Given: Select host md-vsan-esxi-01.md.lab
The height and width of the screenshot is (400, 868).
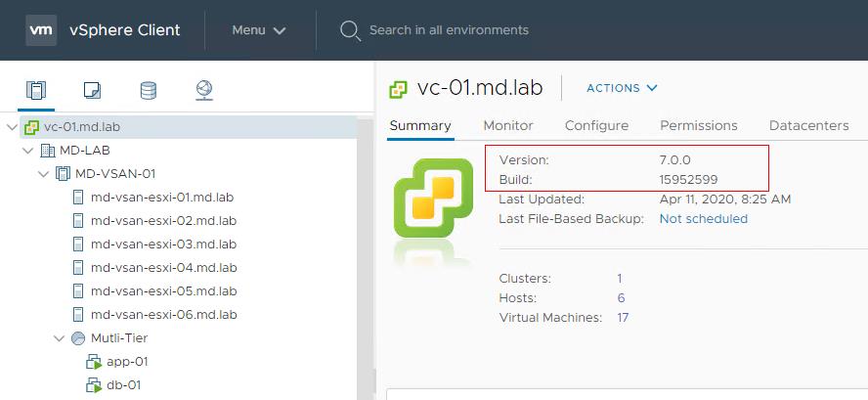Looking at the screenshot, I should (162, 198).
